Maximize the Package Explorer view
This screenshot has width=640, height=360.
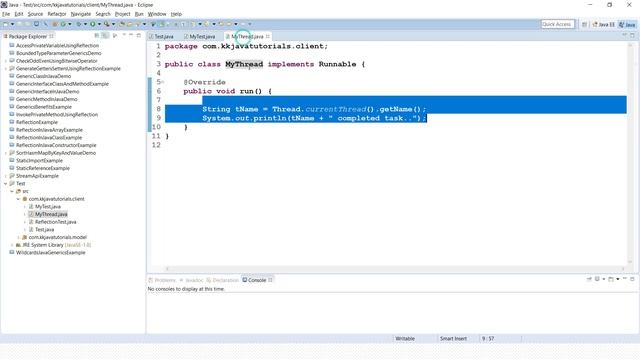(138, 36)
